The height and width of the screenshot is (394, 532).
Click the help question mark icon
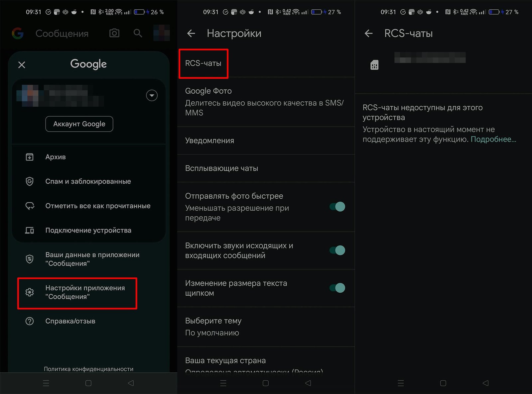[30, 321]
